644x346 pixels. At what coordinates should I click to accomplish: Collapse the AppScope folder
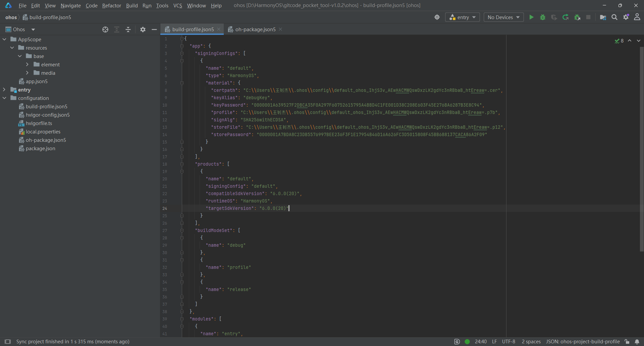pos(4,39)
